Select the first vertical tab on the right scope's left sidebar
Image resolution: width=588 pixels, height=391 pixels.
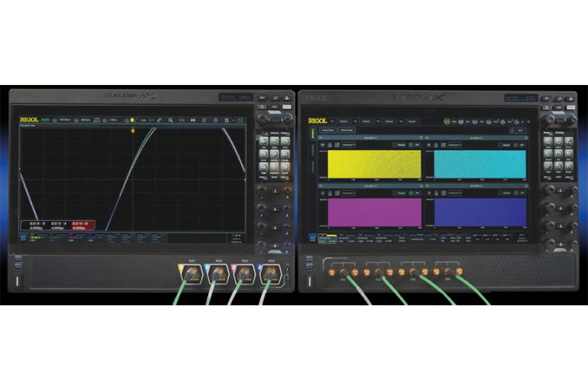[313, 133]
